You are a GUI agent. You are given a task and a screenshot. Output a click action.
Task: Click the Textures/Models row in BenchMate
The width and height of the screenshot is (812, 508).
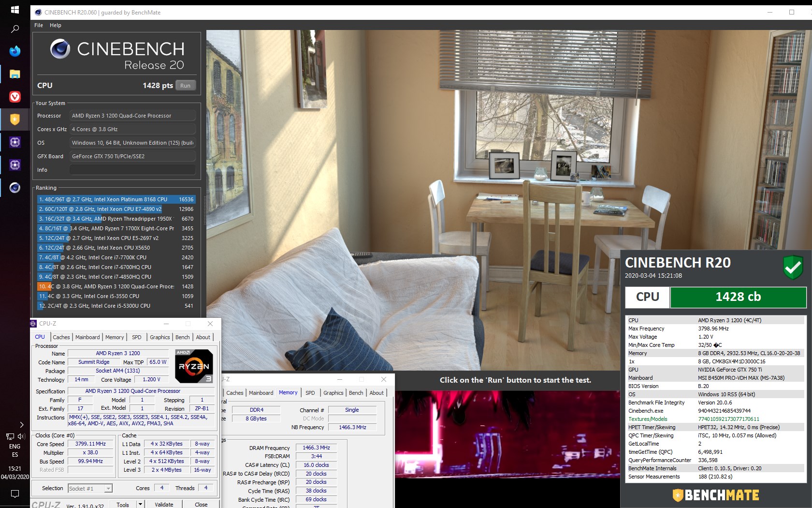coord(715,419)
